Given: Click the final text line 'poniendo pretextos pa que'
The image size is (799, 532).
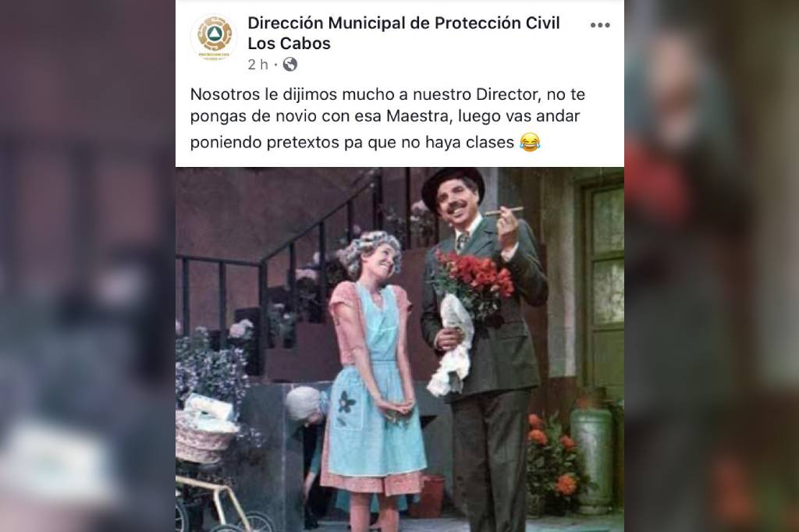Looking at the screenshot, I should 352,142.
